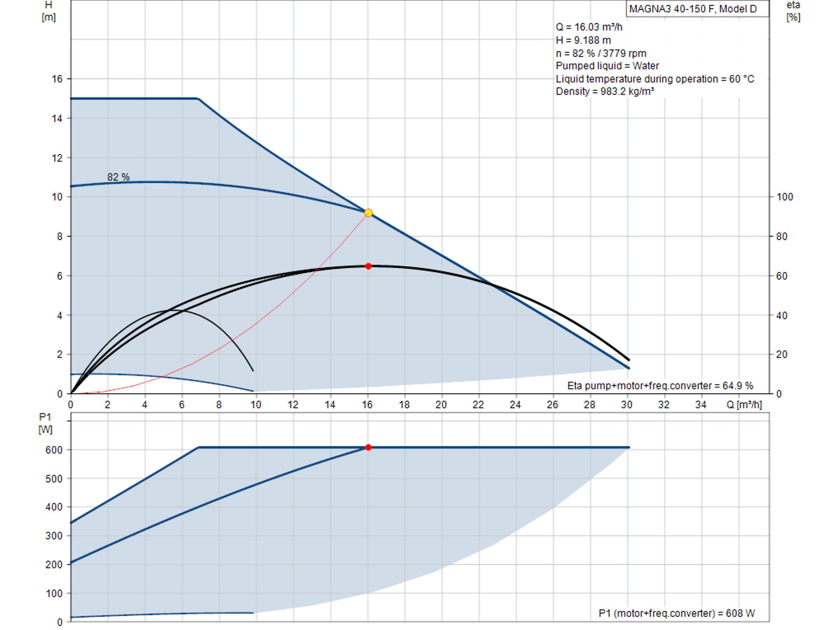Click the yellow duty point marker

coord(368,213)
